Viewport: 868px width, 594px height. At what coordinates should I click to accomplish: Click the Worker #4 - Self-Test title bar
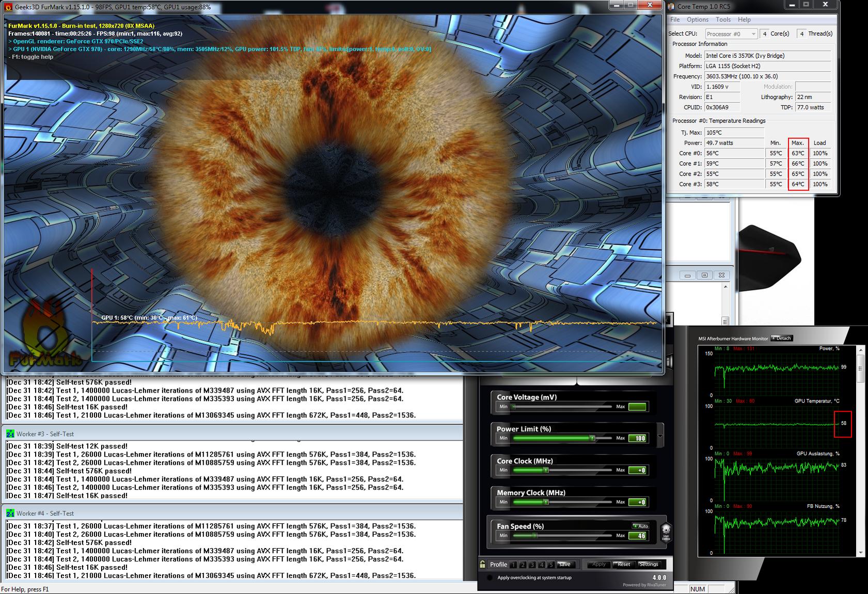click(x=232, y=513)
